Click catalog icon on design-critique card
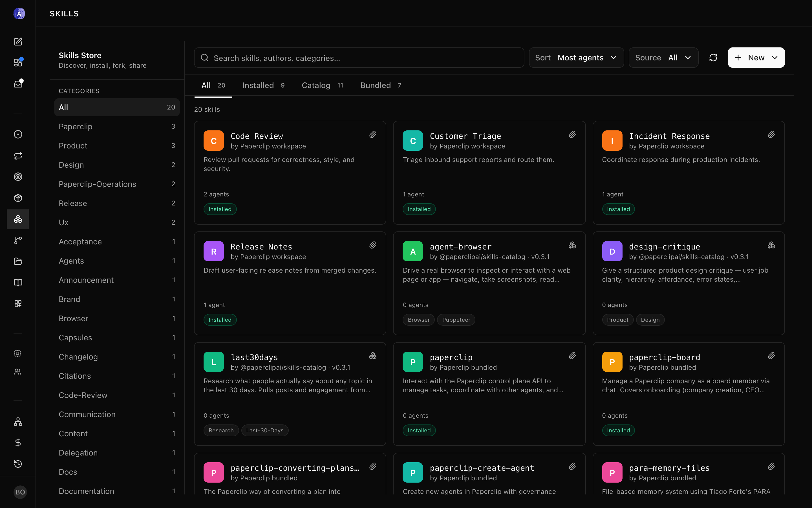The width and height of the screenshot is (812, 508). (x=771, y=245)
